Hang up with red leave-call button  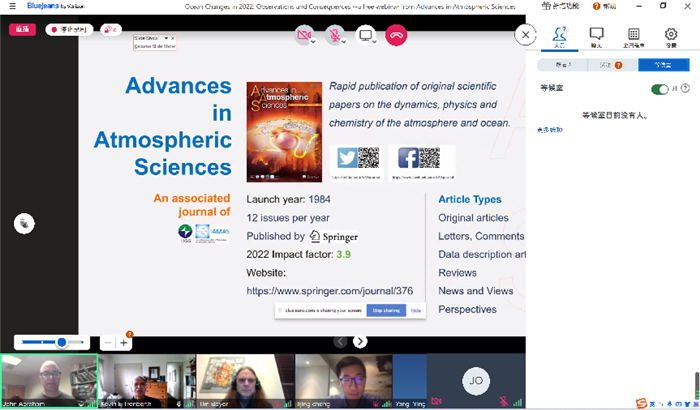pos(396,36)
